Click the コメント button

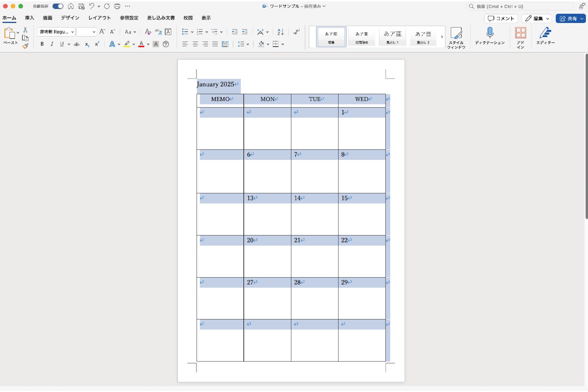pos(501,18)
